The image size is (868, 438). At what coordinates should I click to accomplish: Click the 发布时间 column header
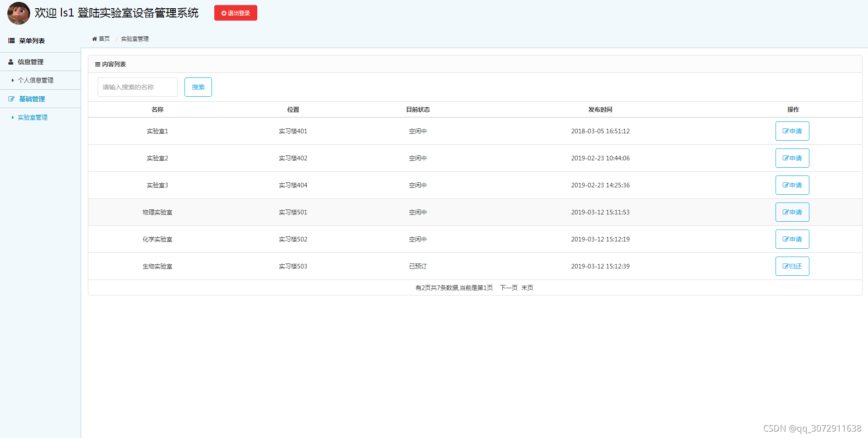[x=600, y=109]
